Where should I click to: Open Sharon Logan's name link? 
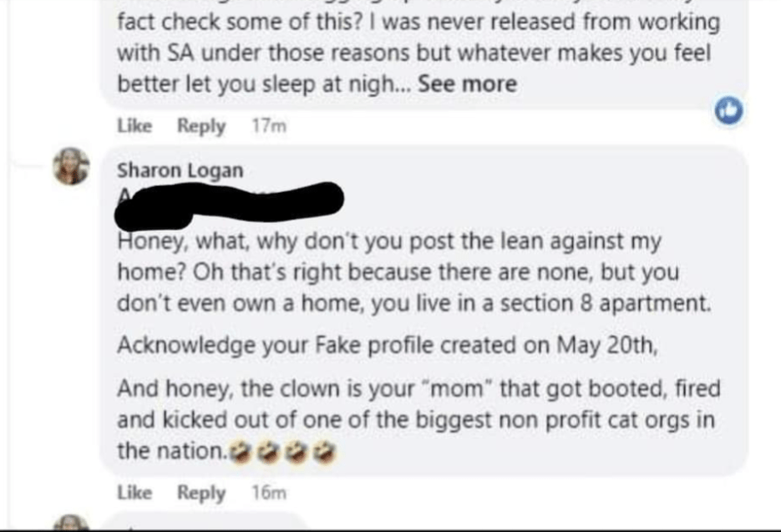tap(180, 170)
